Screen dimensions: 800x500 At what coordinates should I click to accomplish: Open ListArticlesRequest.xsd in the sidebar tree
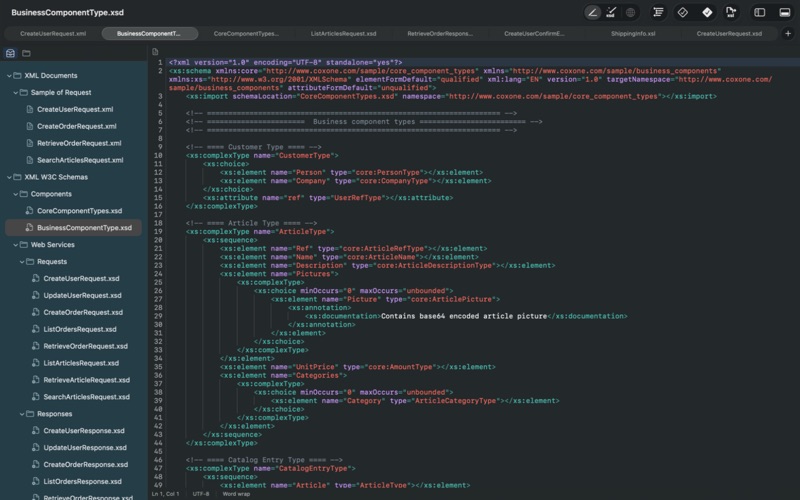81,363
